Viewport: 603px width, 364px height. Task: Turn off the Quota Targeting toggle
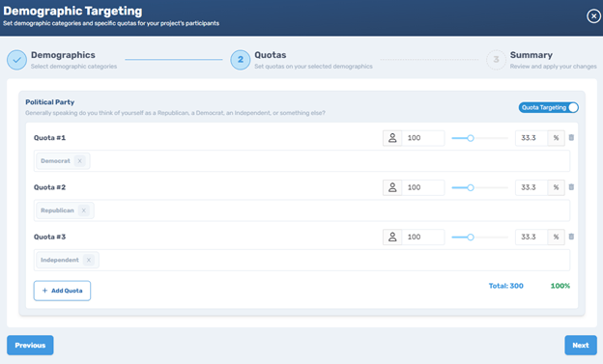point(548,107)
